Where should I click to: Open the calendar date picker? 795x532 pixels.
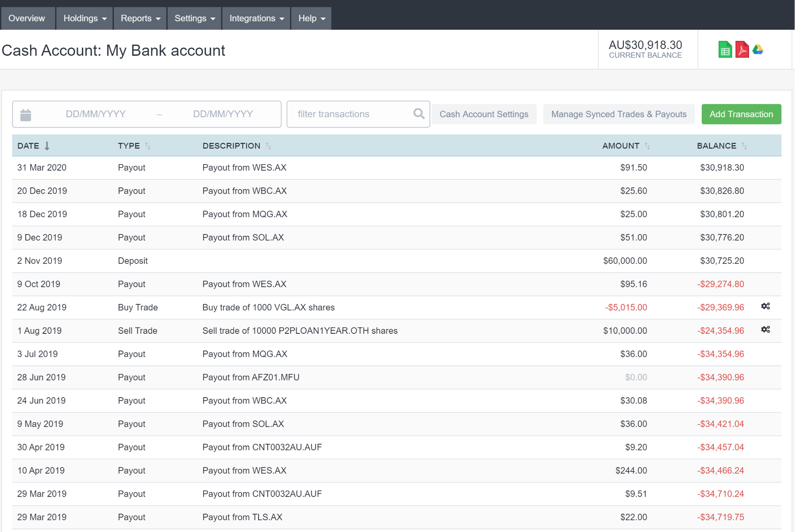[26, 114]
